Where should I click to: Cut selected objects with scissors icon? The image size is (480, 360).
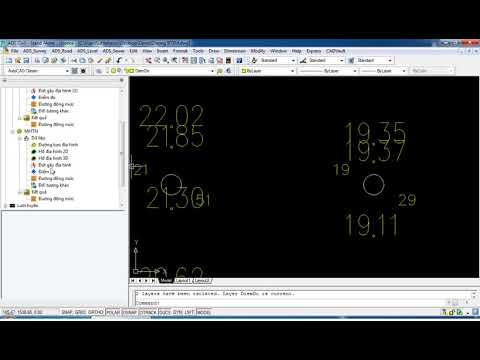(74, 60)
